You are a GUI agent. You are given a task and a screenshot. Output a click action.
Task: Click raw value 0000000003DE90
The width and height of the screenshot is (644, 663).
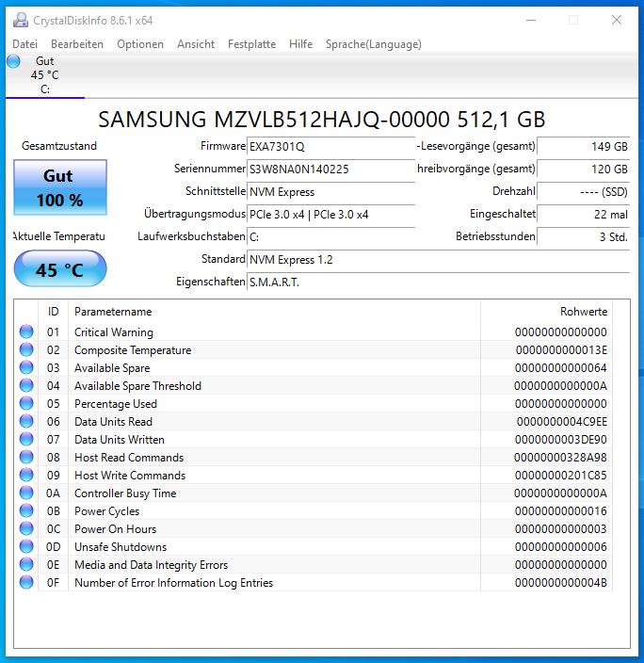pyautogui.click(x=561, y=439)
